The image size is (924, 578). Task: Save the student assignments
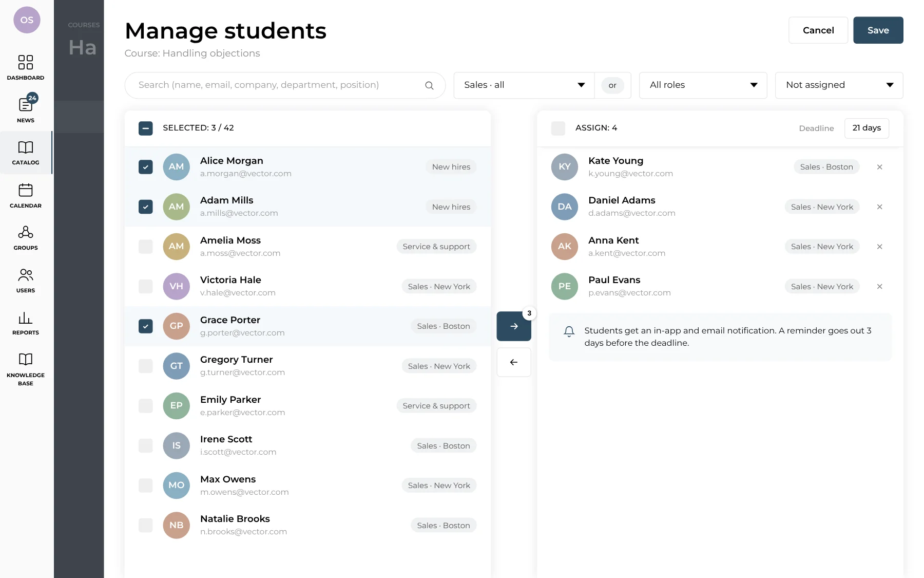coord(878,30)
